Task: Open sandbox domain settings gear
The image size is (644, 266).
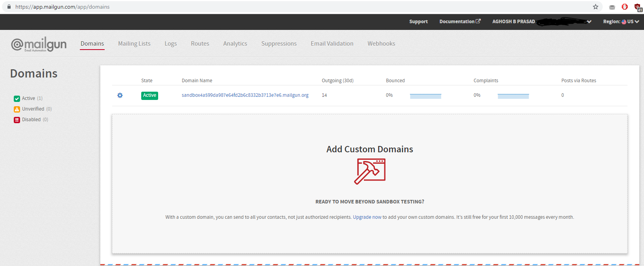Action: click(120, 95)
